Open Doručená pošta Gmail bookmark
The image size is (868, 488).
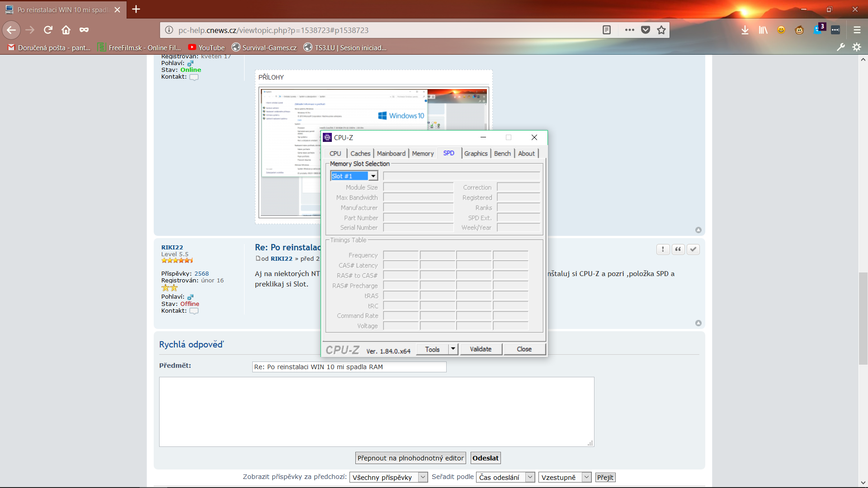coord(49,47)
